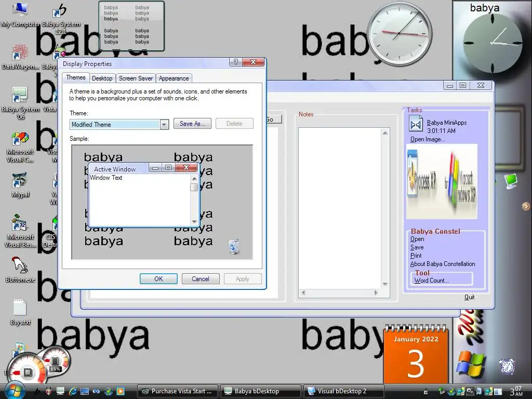Click Notes horizontal scrollbar right arrow
The image size is (532, 399).
[x=376, y=293]
